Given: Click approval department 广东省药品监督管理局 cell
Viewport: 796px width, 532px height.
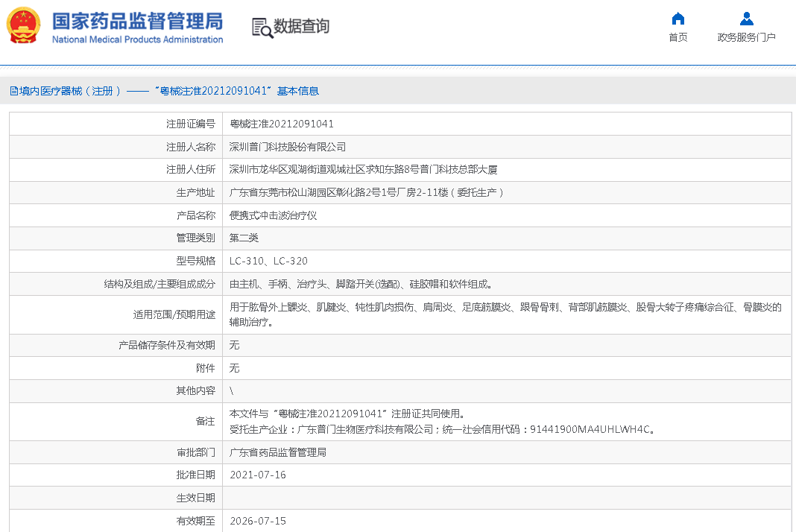Looking at the screenshot, I should click(277, 452).
